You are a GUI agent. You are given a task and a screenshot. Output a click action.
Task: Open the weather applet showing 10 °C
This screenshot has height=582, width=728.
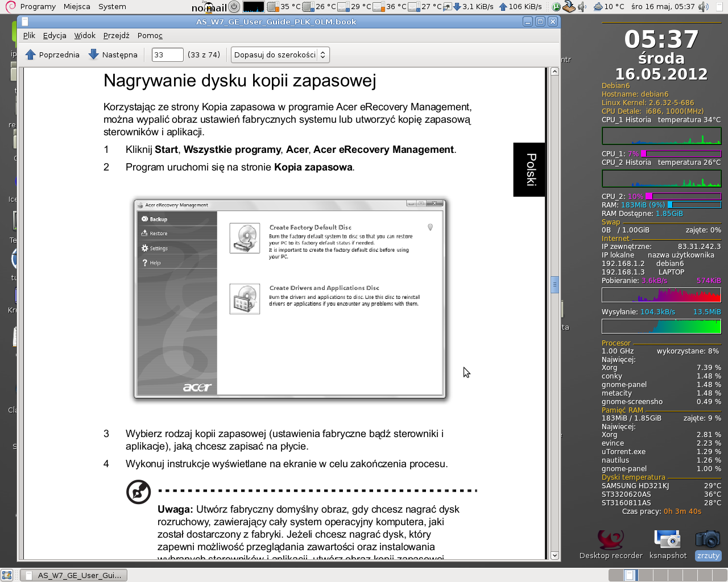608,7
